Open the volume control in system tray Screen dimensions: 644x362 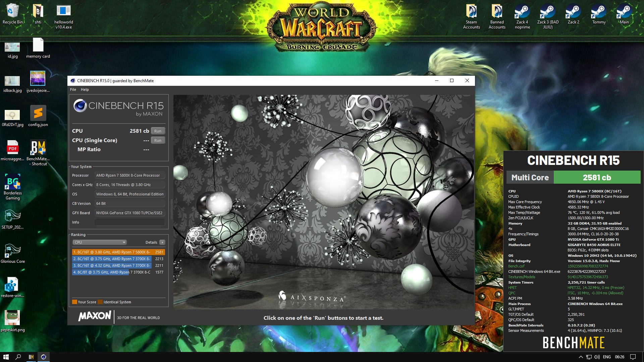point(597,357)
